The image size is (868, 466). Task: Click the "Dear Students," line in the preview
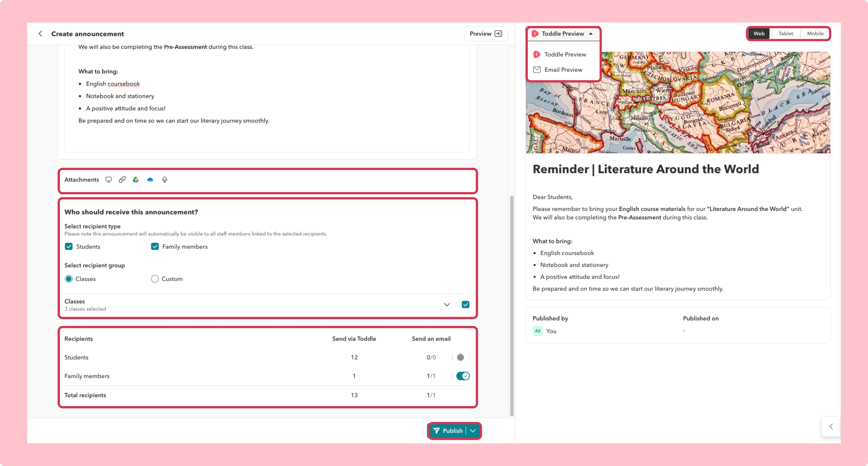coord(553,197)
